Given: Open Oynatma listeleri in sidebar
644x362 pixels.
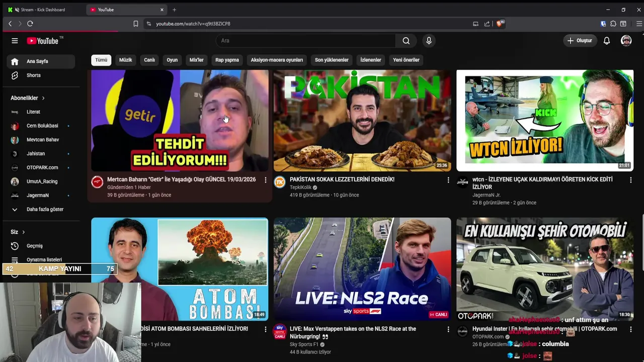Looking at the screenshot, I should pyautogui.click(x=41, y=260).
